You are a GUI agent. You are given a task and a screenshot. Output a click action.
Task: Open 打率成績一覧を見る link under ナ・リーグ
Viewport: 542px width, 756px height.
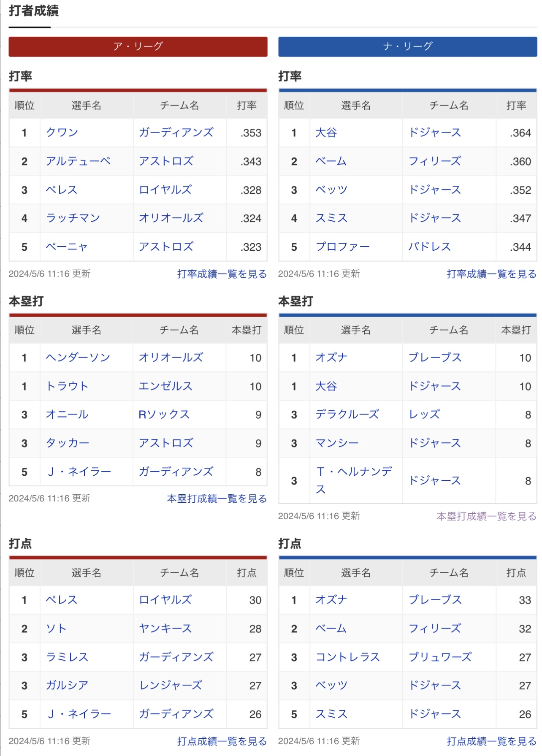491,274
